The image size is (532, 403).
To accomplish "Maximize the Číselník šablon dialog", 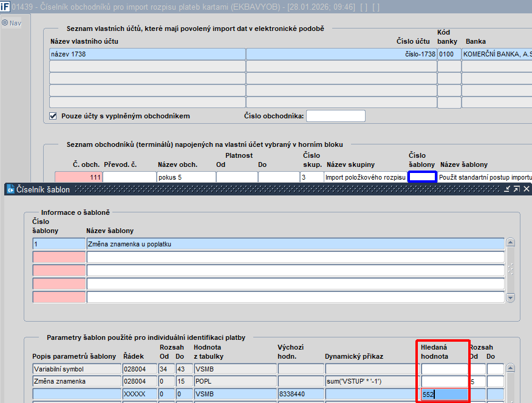I will [516, 189].
